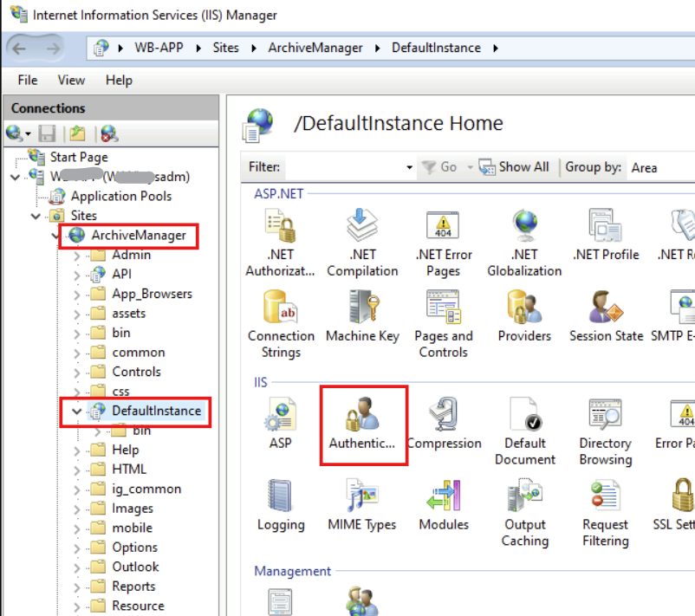Open the Filter dropdown arrow

(x=409, y=167)
